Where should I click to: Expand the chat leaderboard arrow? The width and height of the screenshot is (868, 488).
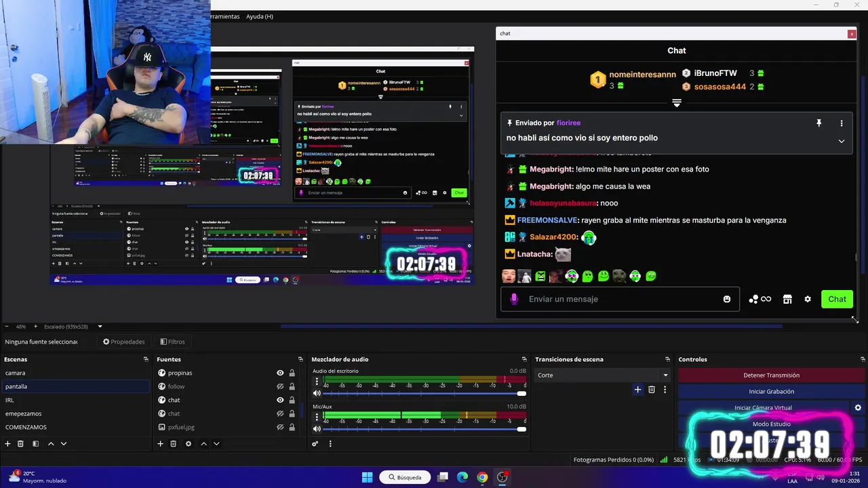point(676,103)
